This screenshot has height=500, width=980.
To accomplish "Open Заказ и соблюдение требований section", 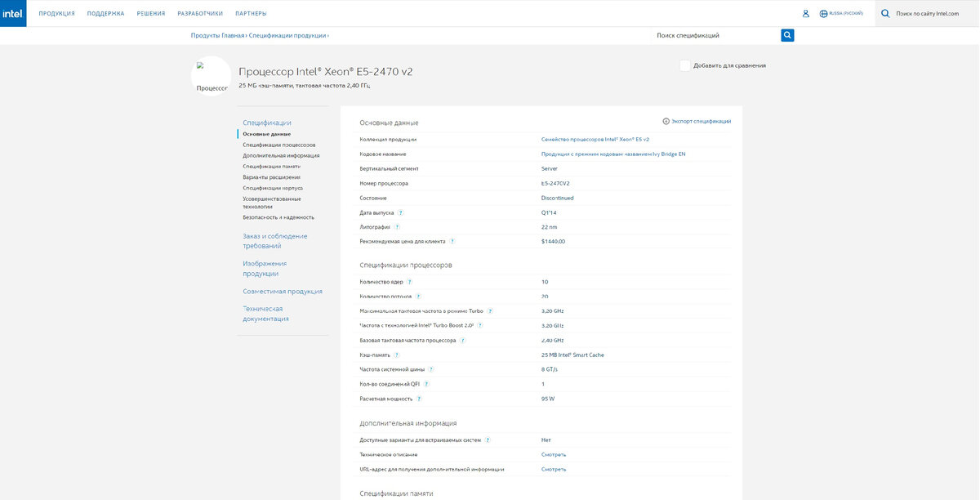I will pyautogui.click(x=275, y=241).
